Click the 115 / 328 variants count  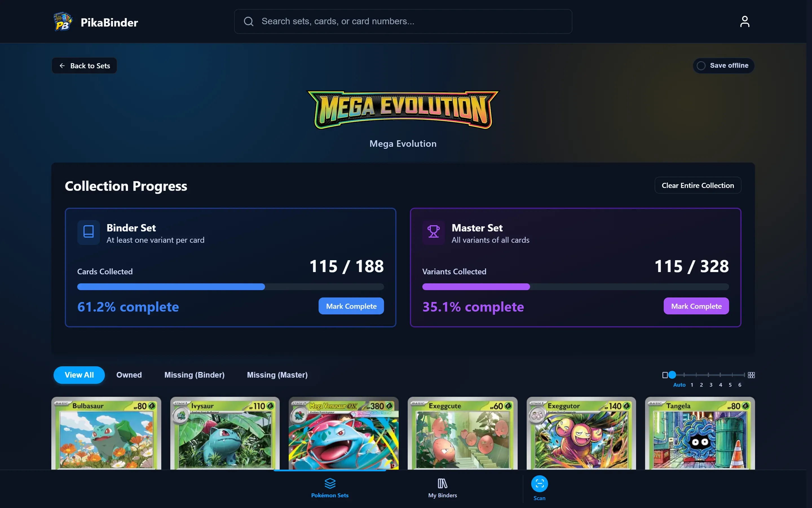click(x=692, y=266)
